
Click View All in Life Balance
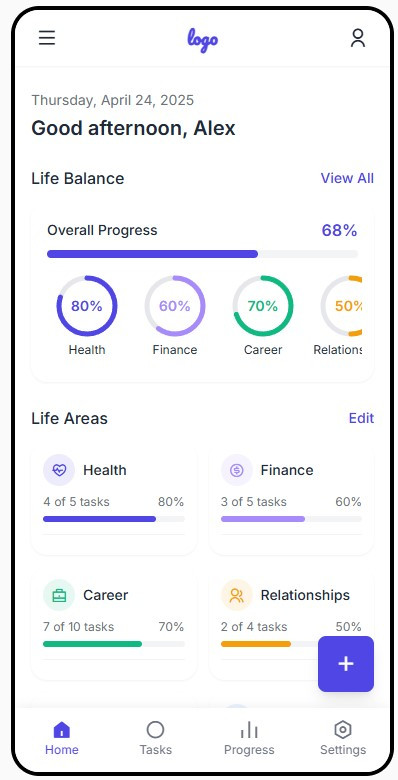pyautogui.click(x=347, y=178)
